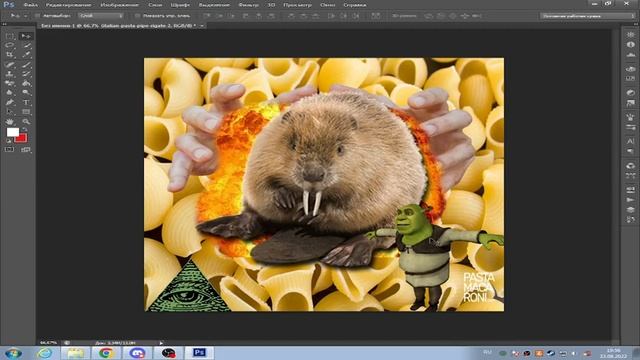This screenshot has width=640, height=360.
Task: Select the Horizontal Type tool
Action: (x=27, y=102)
